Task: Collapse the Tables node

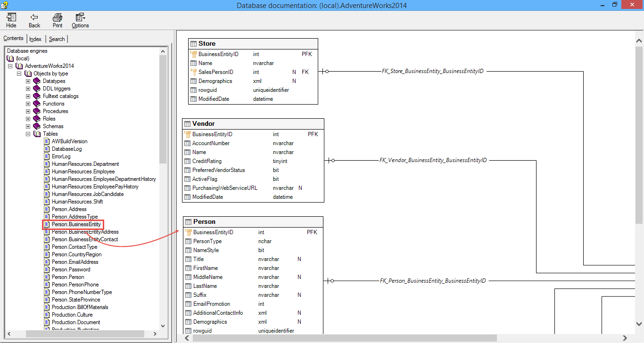Action: tap(28, 134)
